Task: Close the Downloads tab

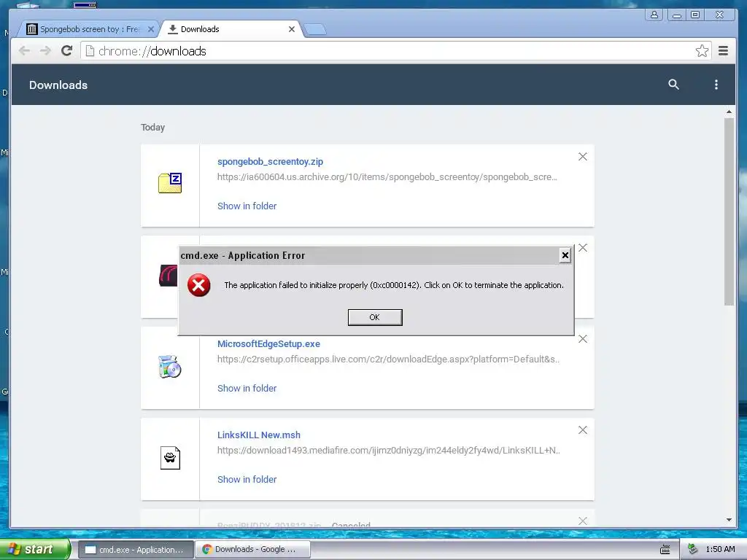Action: tap(292, 29)
